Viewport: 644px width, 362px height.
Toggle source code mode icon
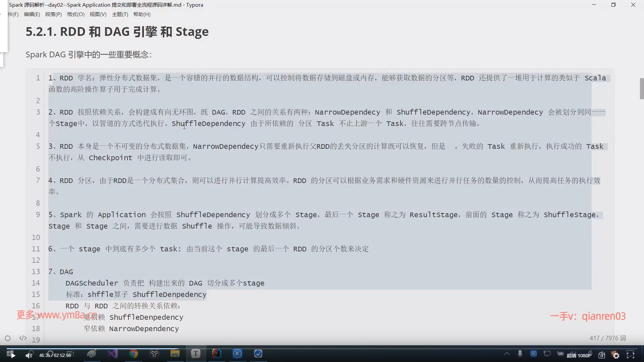coord(23,338)
